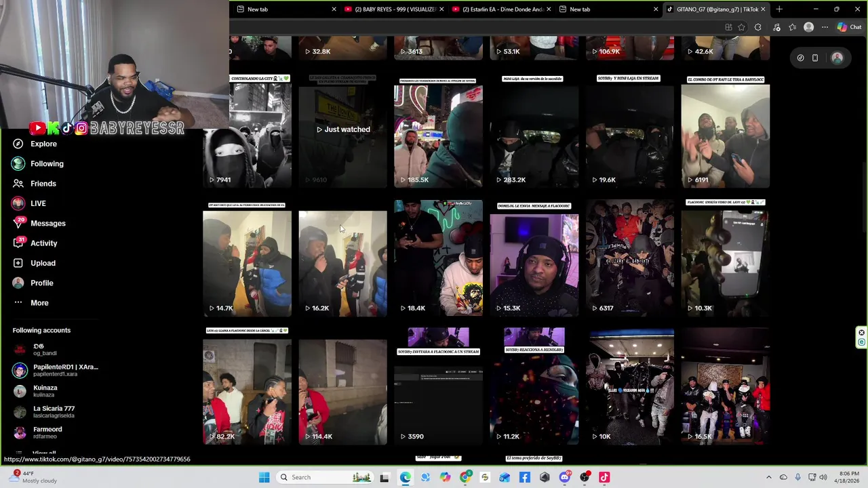Screen dimensions: 868x488
Task: Open Copilot Chat sidebar
Action: (x=849, y=27)
